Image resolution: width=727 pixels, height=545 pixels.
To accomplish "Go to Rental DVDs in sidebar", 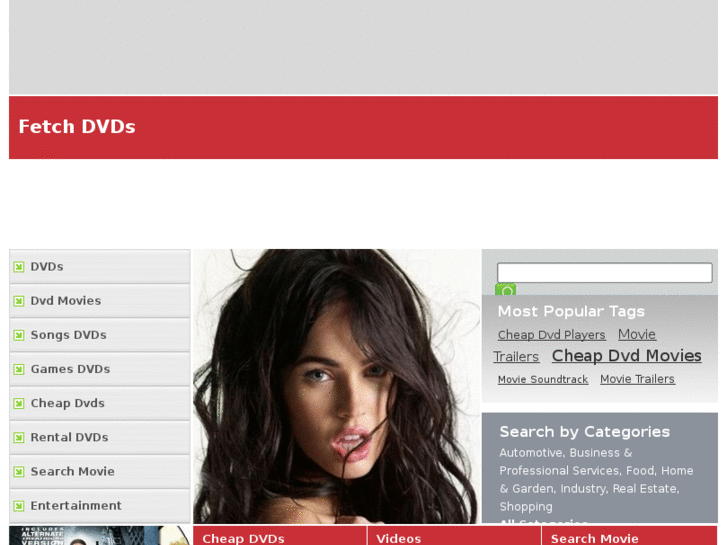I will [x=100, y=437].
